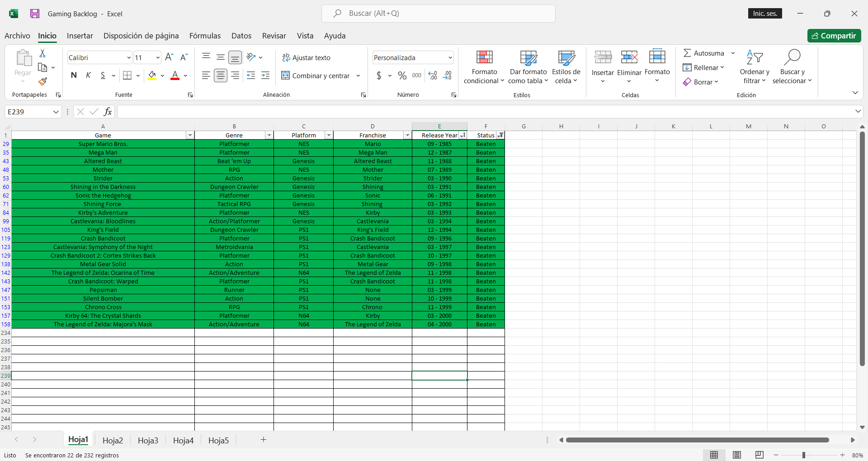Apply thousands separator style icon

417,75
